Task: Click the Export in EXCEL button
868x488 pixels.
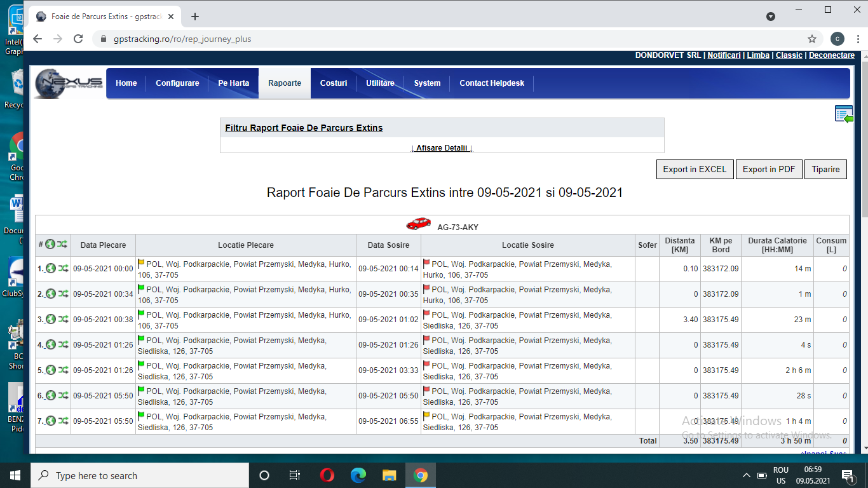Action: (x=695, y=170)
